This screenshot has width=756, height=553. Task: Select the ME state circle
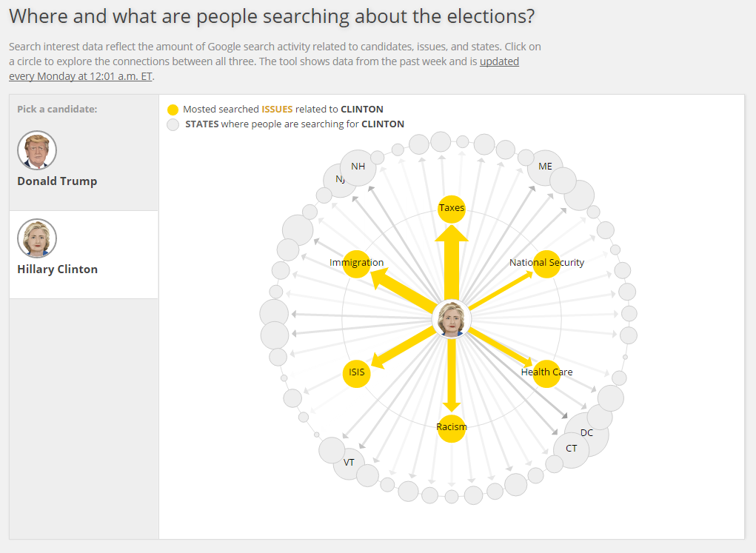tap(546, 167)
